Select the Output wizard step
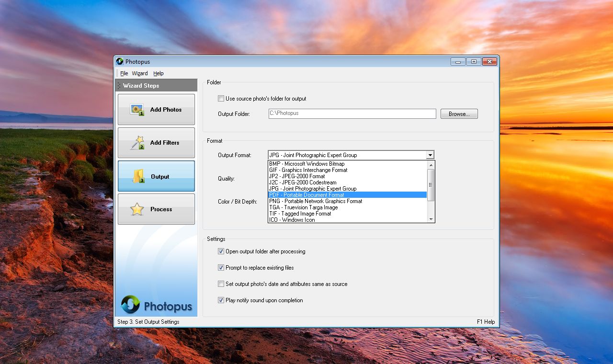The height and width of the screenshot is (364, 613). [x=156, y=176]
